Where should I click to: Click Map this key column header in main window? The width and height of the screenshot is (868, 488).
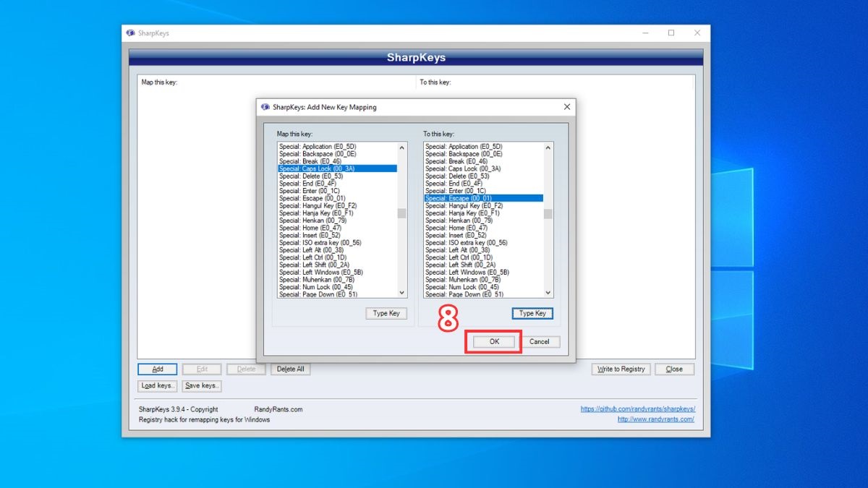tap(277, 82)
